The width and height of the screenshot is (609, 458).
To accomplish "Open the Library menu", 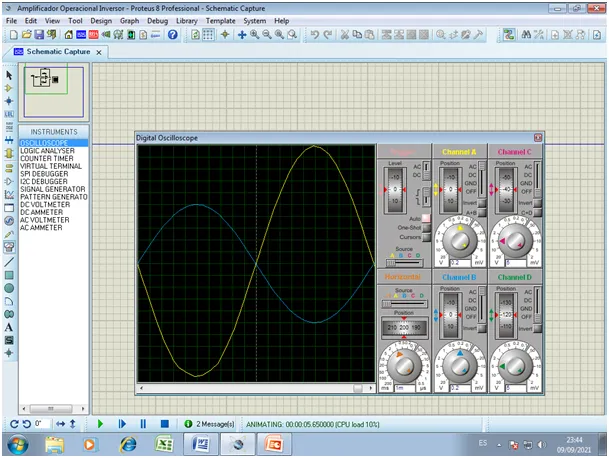I will [x=187, y=21].
